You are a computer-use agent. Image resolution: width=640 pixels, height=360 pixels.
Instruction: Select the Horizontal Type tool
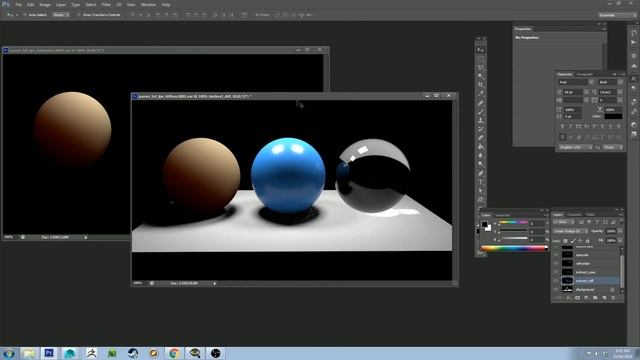481,182
